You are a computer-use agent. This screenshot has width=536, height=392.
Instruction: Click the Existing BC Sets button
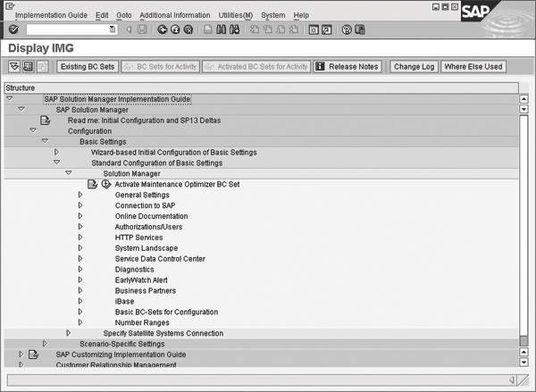coord(88,67)
